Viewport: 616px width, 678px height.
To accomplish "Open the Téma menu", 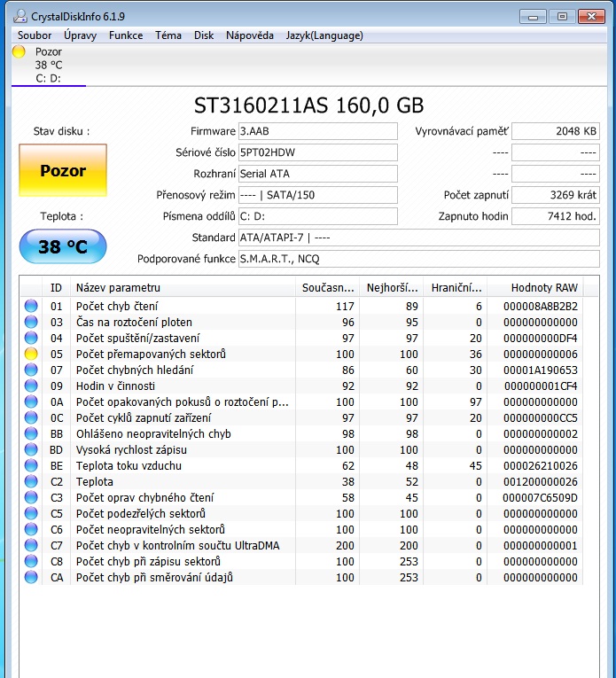I will (x=168, y=35).
